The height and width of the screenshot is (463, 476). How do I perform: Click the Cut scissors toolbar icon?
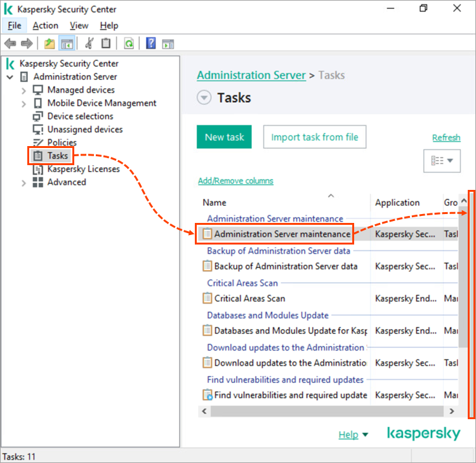[89, 43]
